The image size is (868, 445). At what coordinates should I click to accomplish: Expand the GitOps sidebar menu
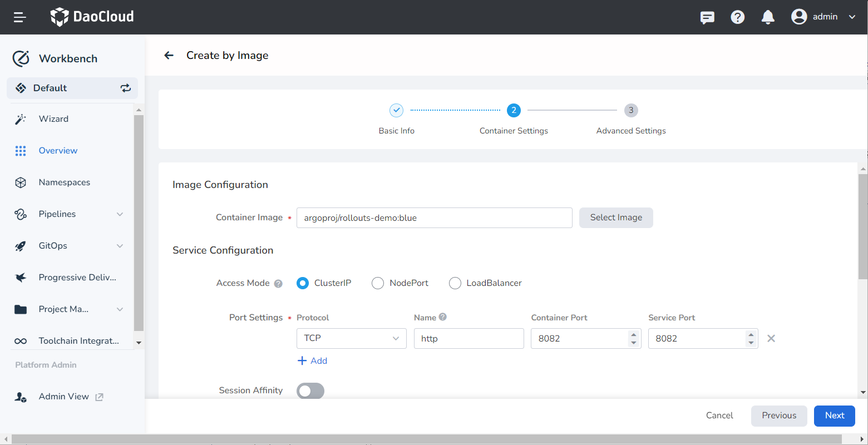coord(120,246)
